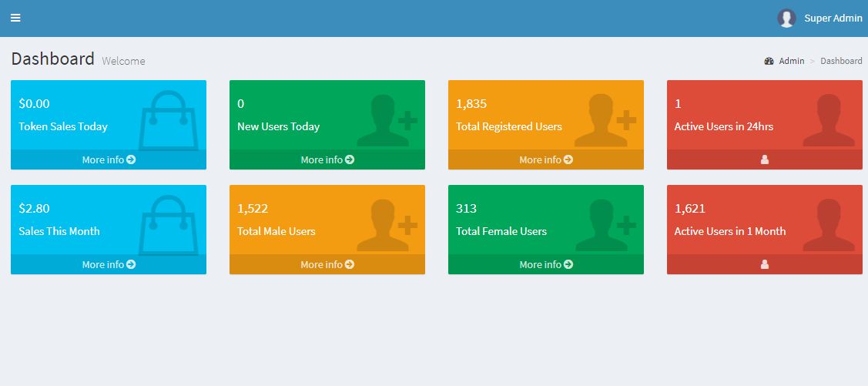The width and height of the screenshot is (868, 386).
Task: Open the Super Admin user menu
Action: pos(819,18)
